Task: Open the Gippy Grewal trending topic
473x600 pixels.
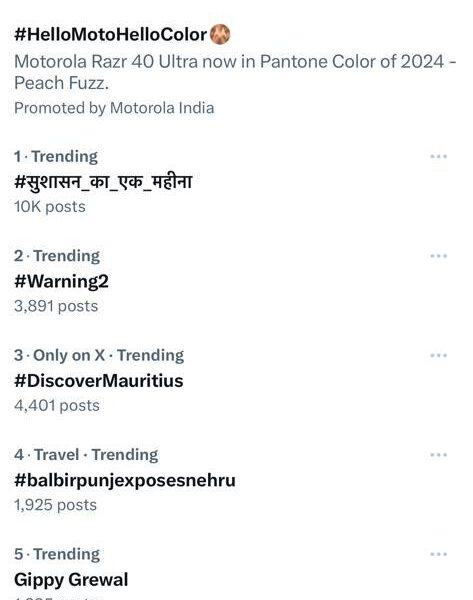Action: (71, 580)
